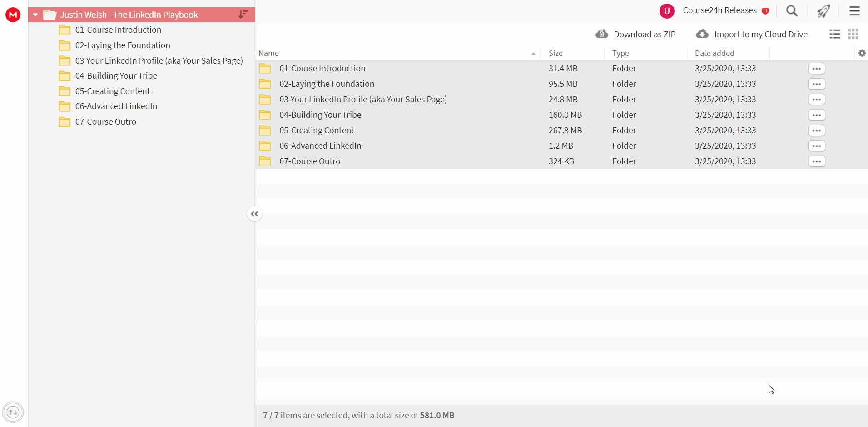Click 01-Course Introduction name in file list
Screen dimensions: 868x427
[322, 69]
